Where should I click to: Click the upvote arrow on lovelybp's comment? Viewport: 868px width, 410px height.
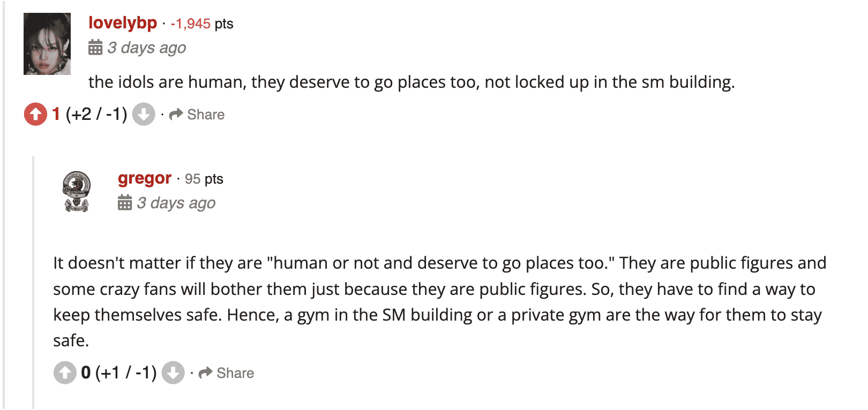coord(35,114)
